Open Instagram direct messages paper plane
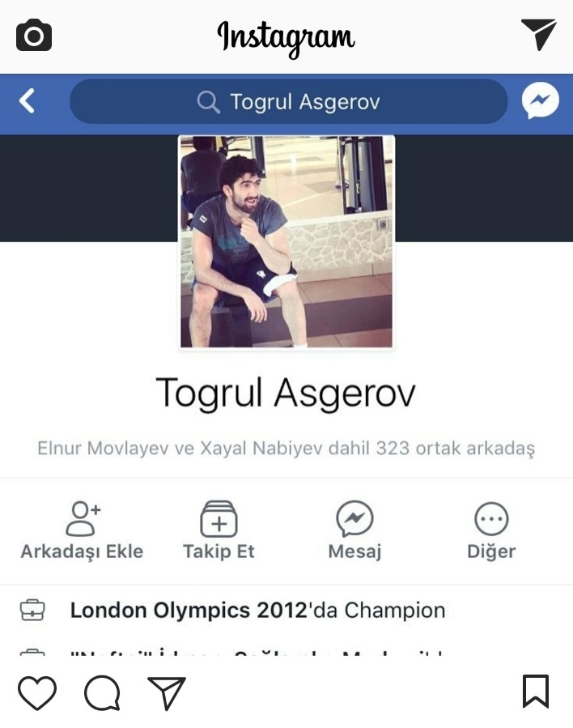Image resolution: width=573 pixels, height=728 pixels. [x=539, y=35]
